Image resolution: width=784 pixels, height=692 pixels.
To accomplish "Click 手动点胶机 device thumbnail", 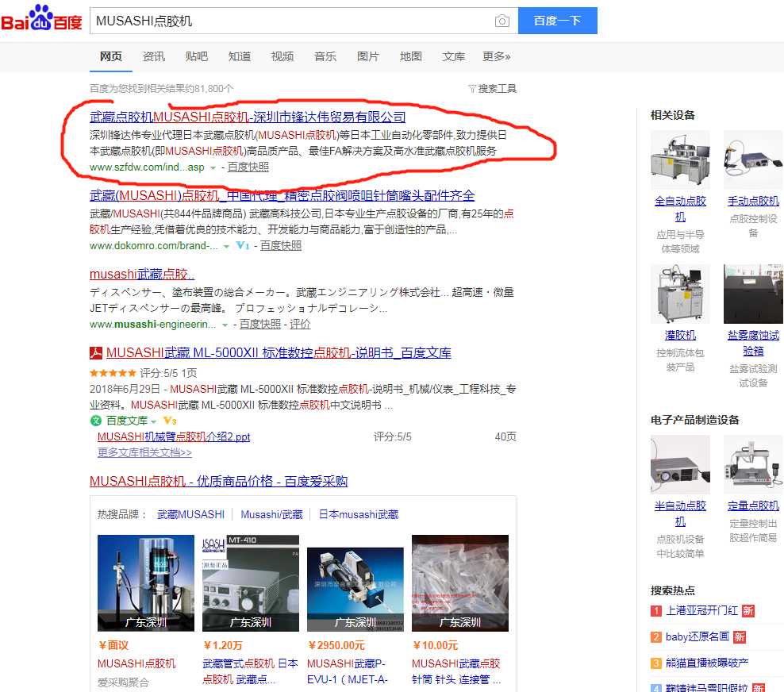I will point(754,160).
